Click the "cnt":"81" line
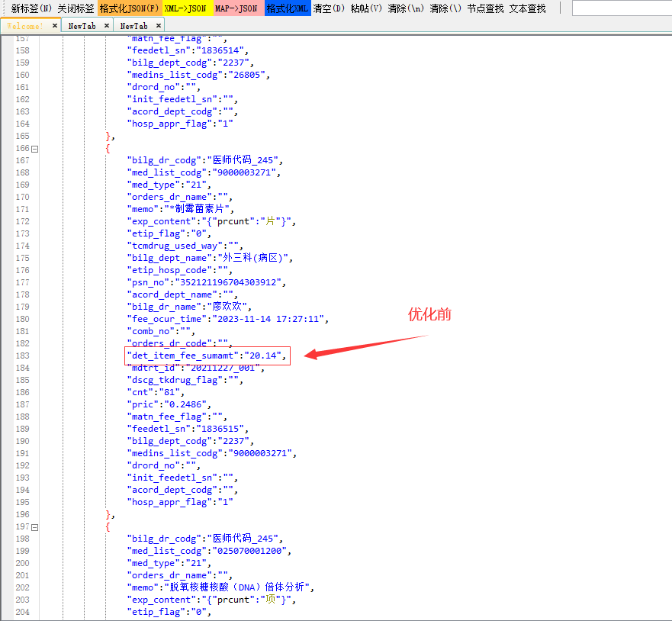 (156, 393)
